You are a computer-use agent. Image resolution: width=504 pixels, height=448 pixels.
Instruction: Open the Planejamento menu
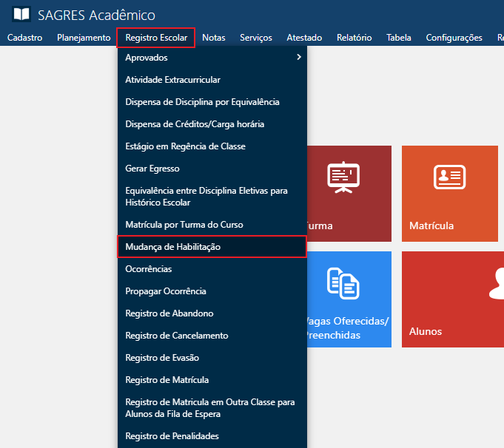pyautogui.click(x=84, y=38)
